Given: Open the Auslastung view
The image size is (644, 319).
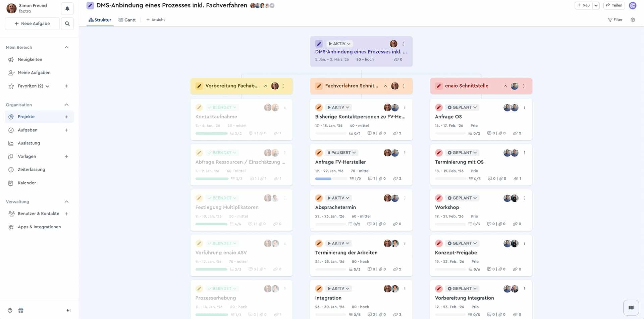Looking at the screenshot, I should click(29, 143).
